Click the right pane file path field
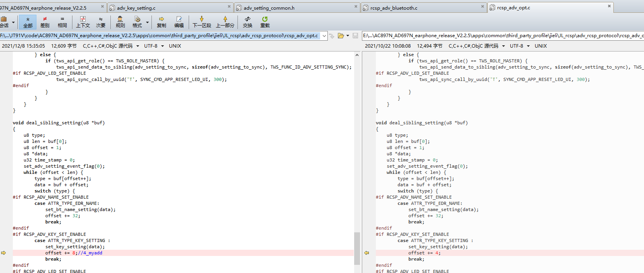This screenshot has height=273, width=644. click(x=503, y=36)
